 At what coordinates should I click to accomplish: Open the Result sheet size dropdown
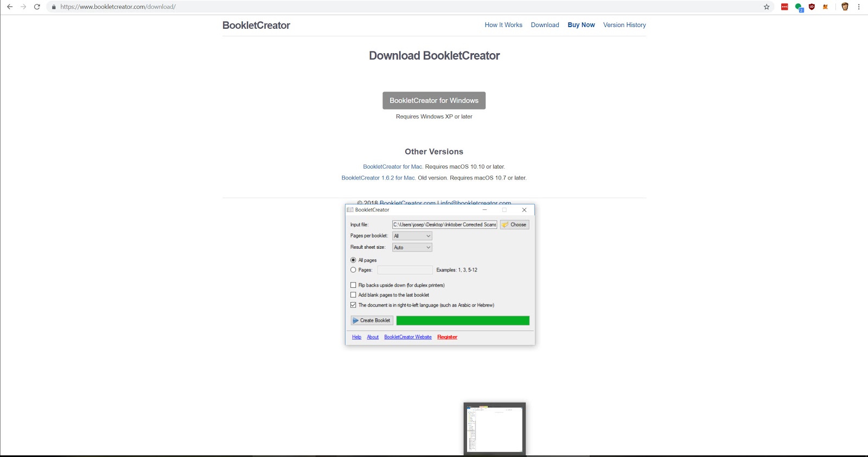click(x=412, y=247)
